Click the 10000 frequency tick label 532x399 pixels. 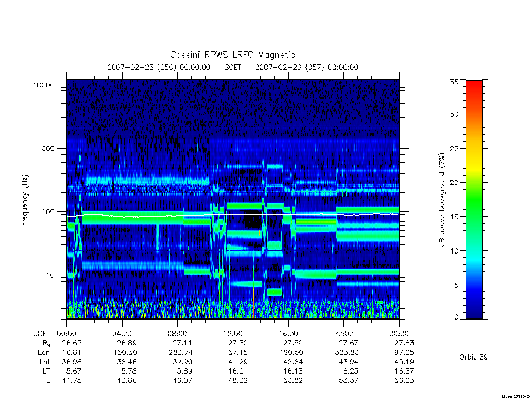point(44,85)
